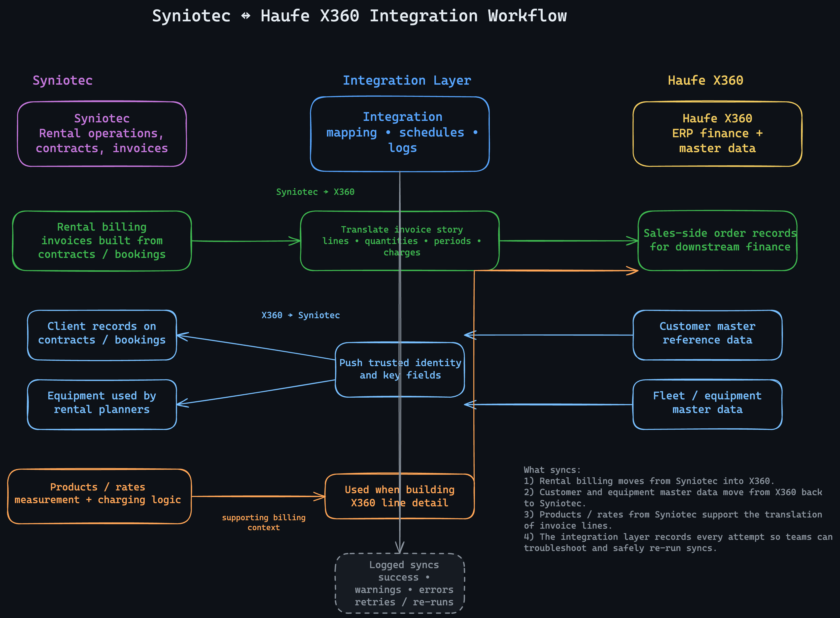The width and height of the screenshot is (840, 618).
Task: Select the 'Customer master reference data' box
Action: click(707, 335)
